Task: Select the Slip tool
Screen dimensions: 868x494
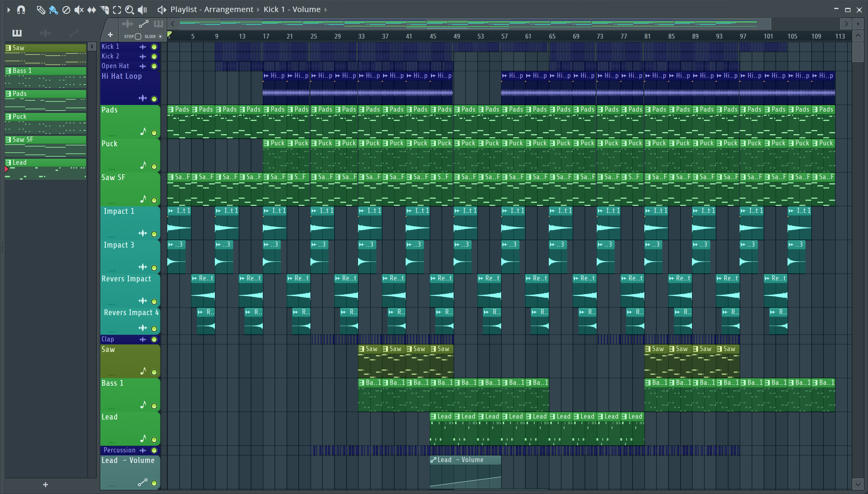Action: click(92, 10)
